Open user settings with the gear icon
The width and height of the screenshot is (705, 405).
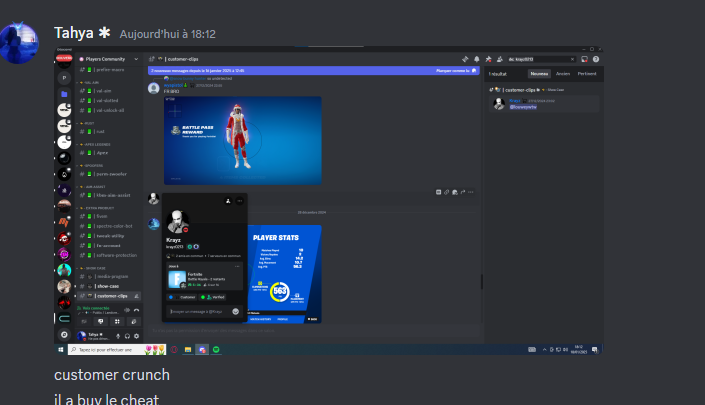(x=137, y=336)
